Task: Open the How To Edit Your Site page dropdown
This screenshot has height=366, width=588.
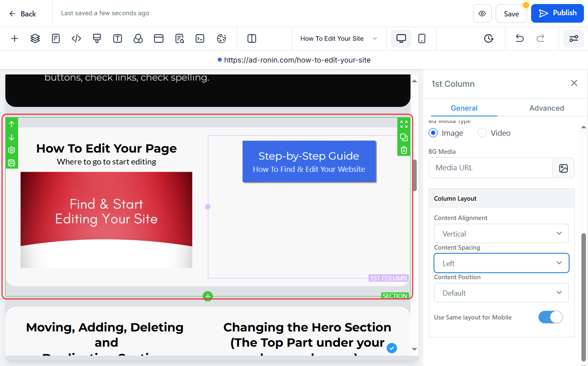Action: coord(339,39)
